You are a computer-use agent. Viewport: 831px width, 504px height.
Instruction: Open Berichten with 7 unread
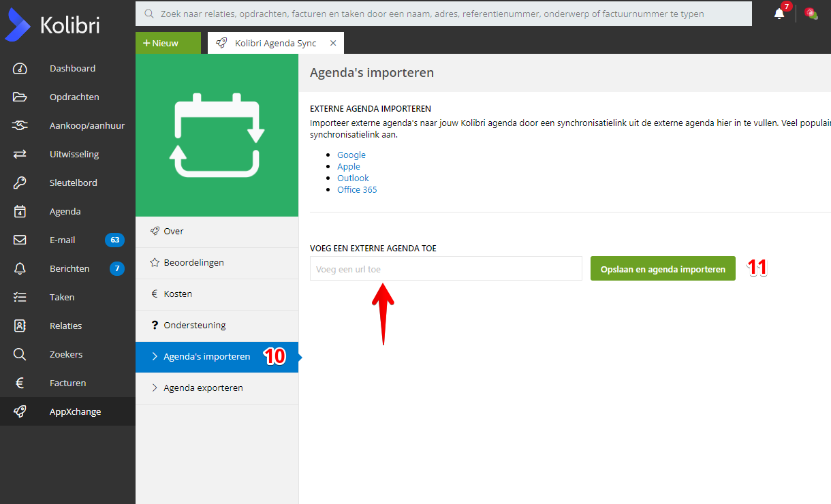(67, 268)
